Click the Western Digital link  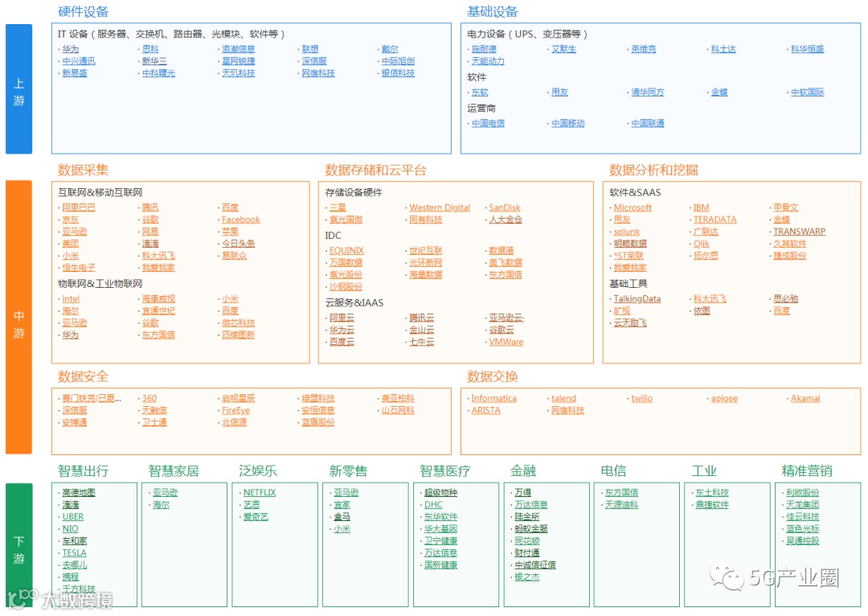point(440,207)
